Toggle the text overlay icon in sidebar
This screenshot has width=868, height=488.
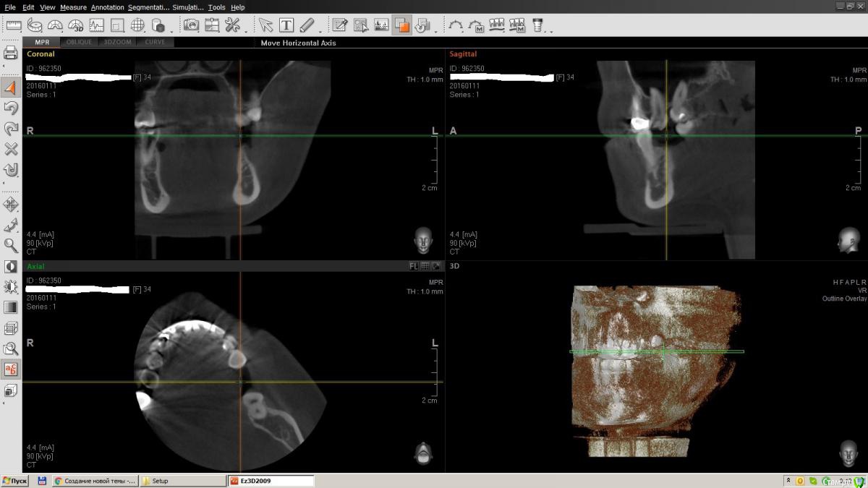point(11,369)
